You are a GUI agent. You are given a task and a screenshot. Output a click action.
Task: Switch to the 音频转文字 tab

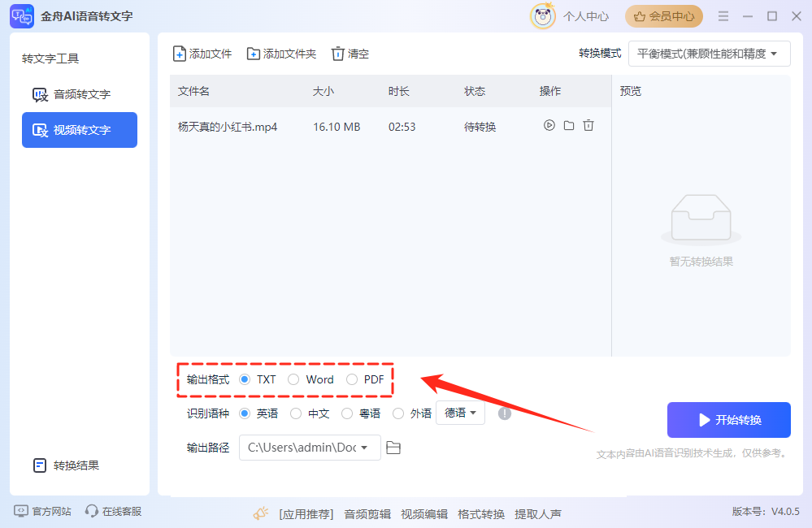80,95
